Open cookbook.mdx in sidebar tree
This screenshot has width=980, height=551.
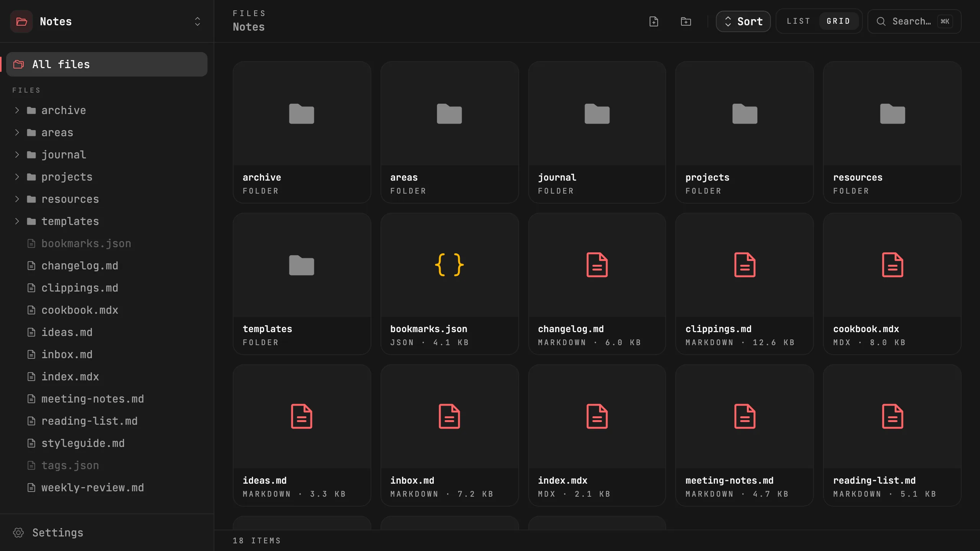tap(107, 310)
